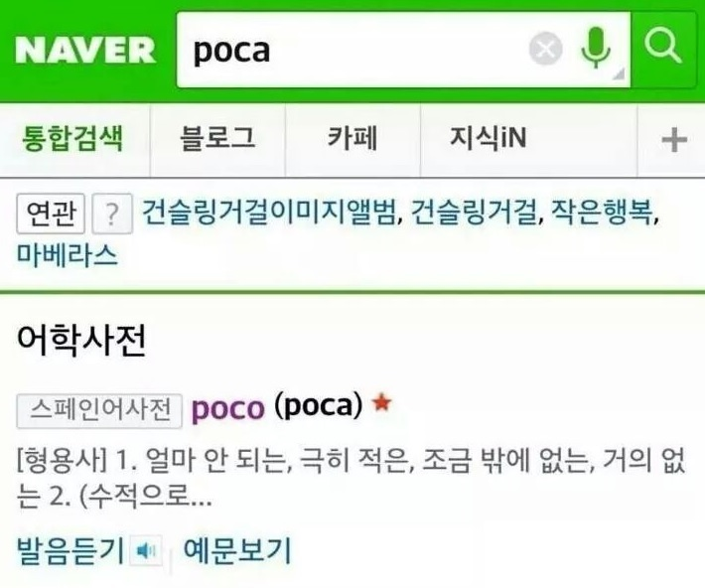Open the question mark help icon
The height and width of the screenshot is (588, 705).
[112, 214]
